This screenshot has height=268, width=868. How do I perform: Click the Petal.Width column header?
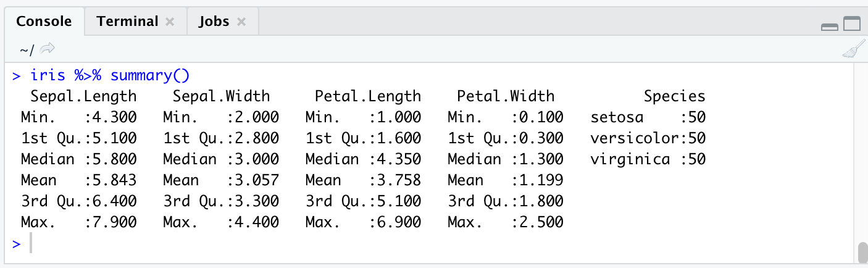coord(505,96)
